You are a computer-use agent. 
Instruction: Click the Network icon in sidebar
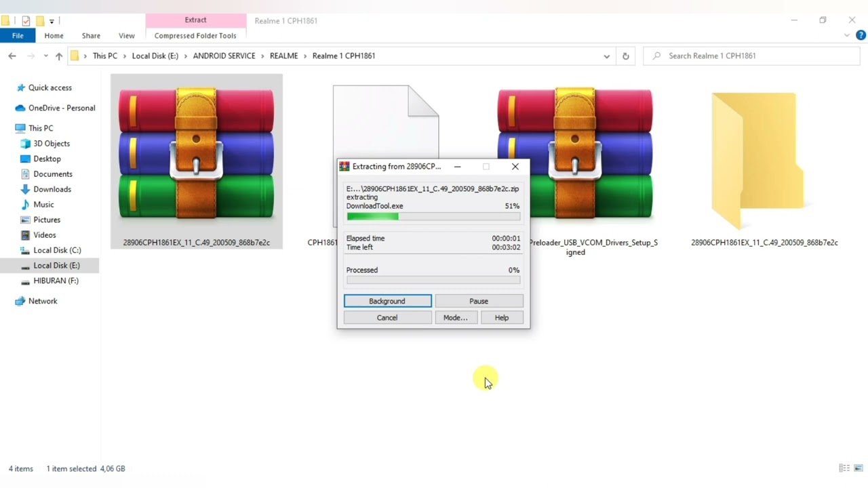coord(20,301)
